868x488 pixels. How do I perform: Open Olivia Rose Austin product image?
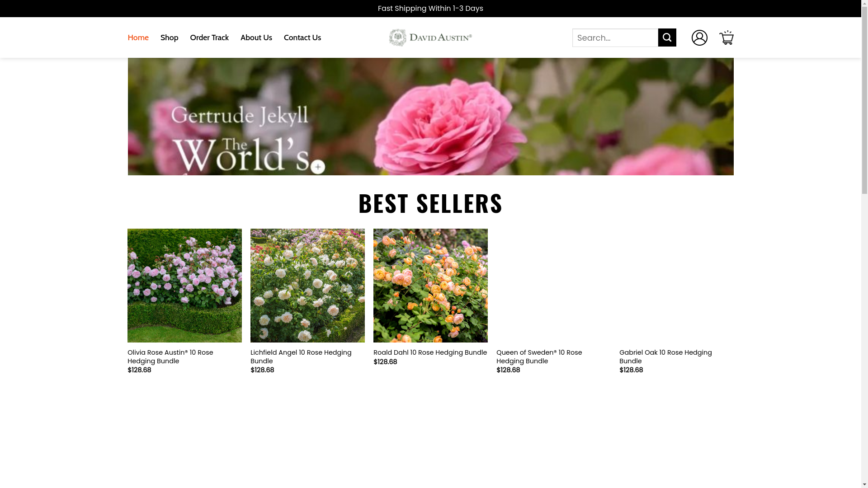184,286
